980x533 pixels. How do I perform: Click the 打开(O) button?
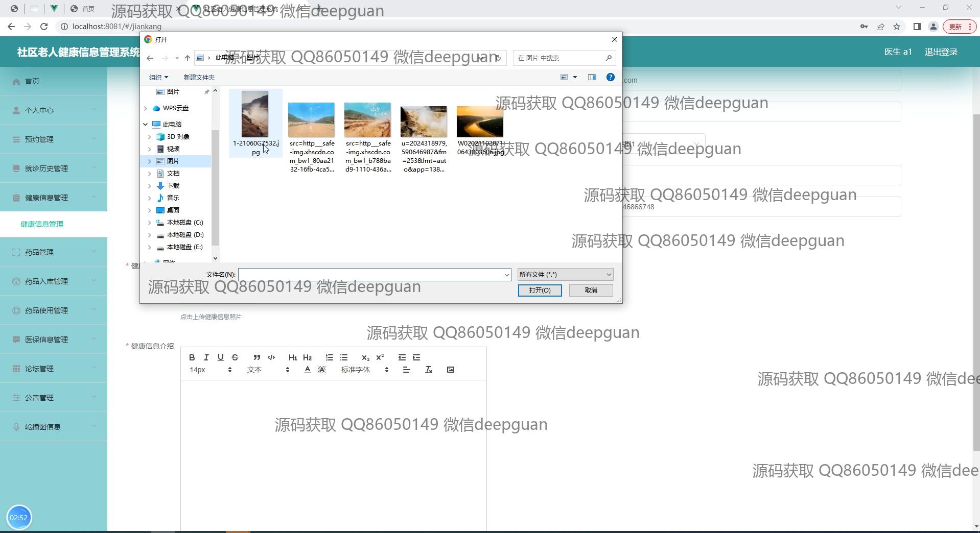[540, 290]
